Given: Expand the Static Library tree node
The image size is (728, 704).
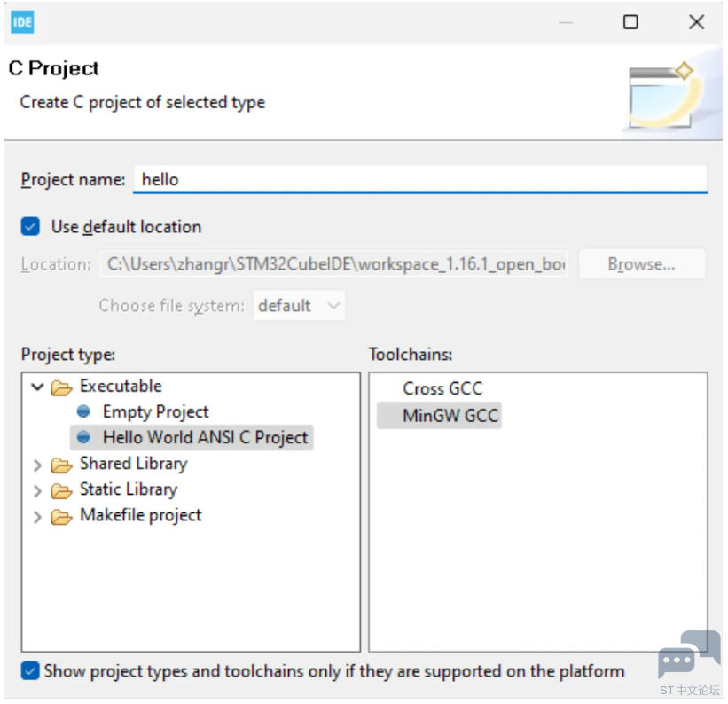Looking at the screenshot, I should coord(37,490).
